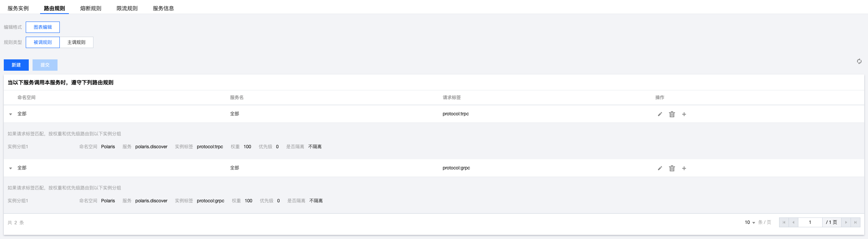
Task: Collapse the protocol:trpc rule row
Action: tap(11, 114)
